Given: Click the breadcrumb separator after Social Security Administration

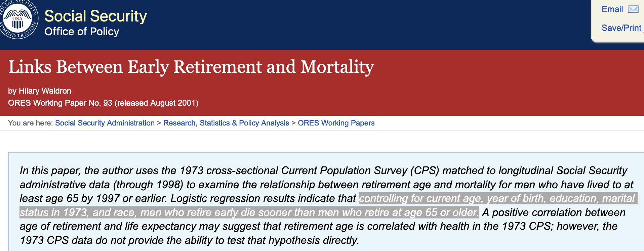Looking at the screenshot, I should tap(159, 123).
